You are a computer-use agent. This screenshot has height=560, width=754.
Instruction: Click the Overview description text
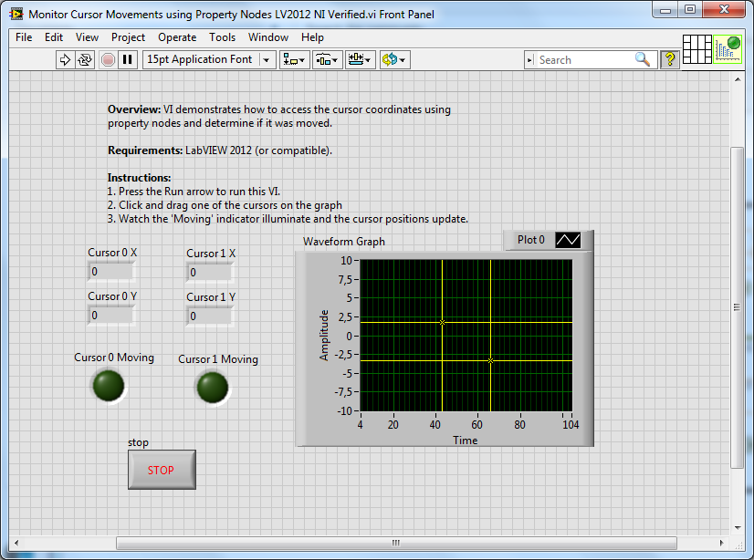[279, 116]
